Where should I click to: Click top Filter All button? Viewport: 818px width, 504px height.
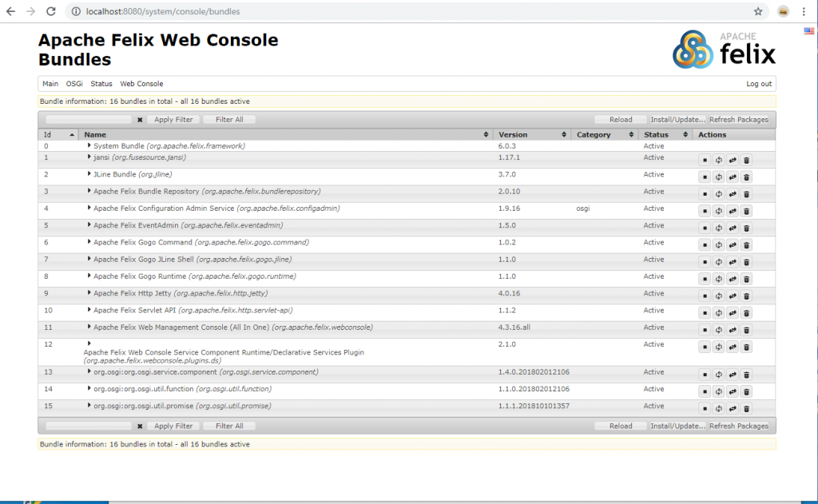[x=229, y=120]
